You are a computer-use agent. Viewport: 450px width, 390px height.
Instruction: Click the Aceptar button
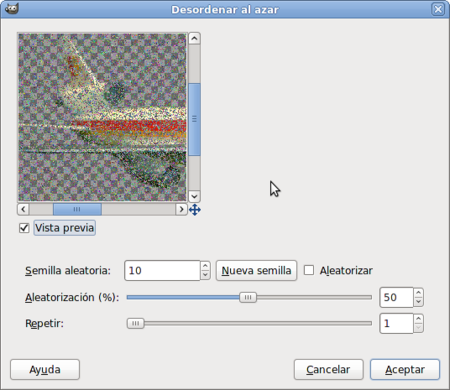point(405,369)
